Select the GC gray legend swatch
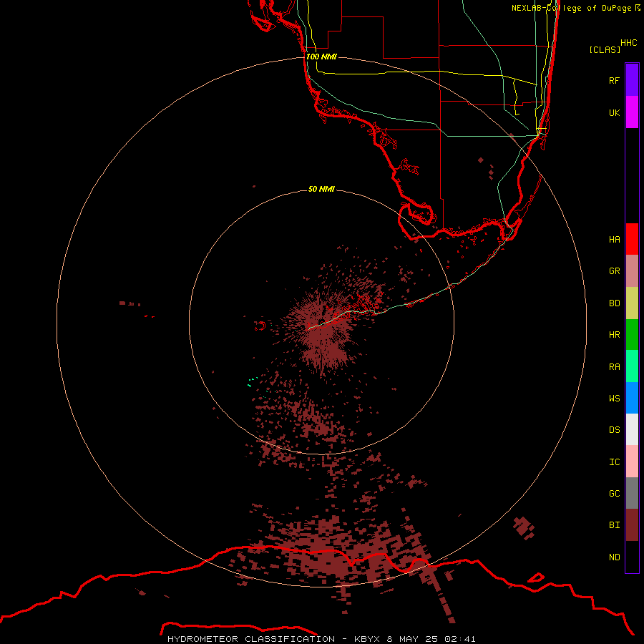 click(632, 493)
